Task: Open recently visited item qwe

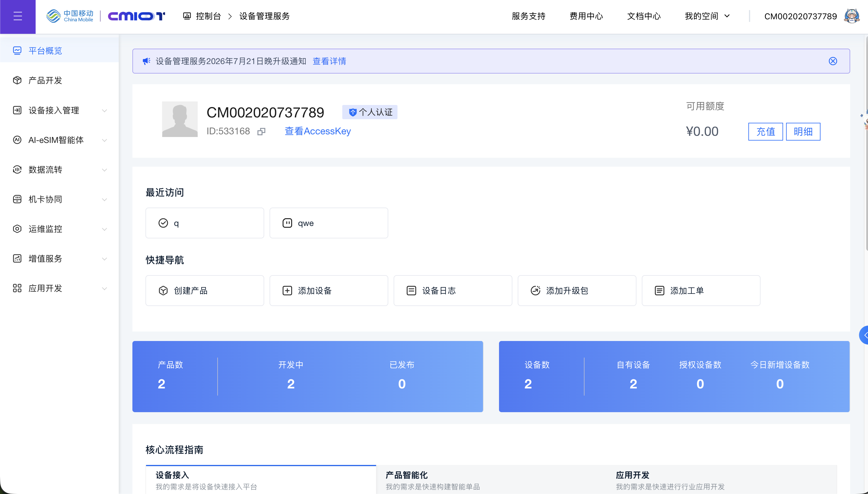Action: coord(329,223)
